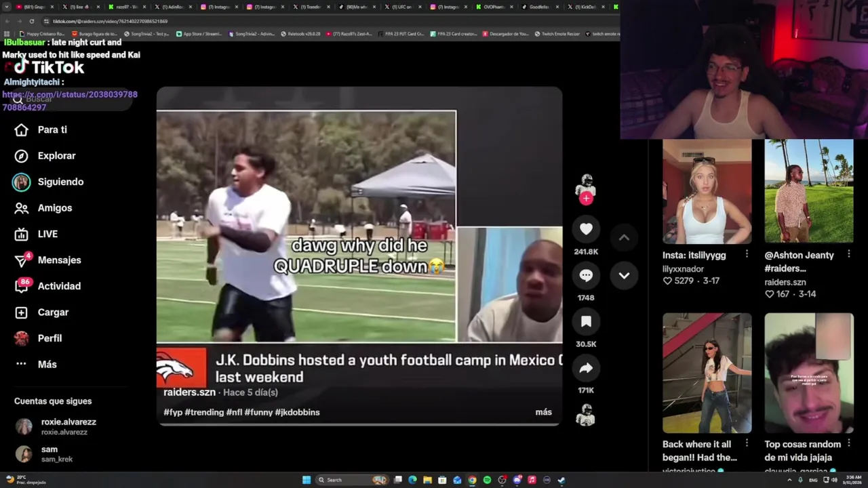Open options menu for 'Top cosas random'
Image resolution: width=868 pixels, height=488 pixels.
(848, 443)
